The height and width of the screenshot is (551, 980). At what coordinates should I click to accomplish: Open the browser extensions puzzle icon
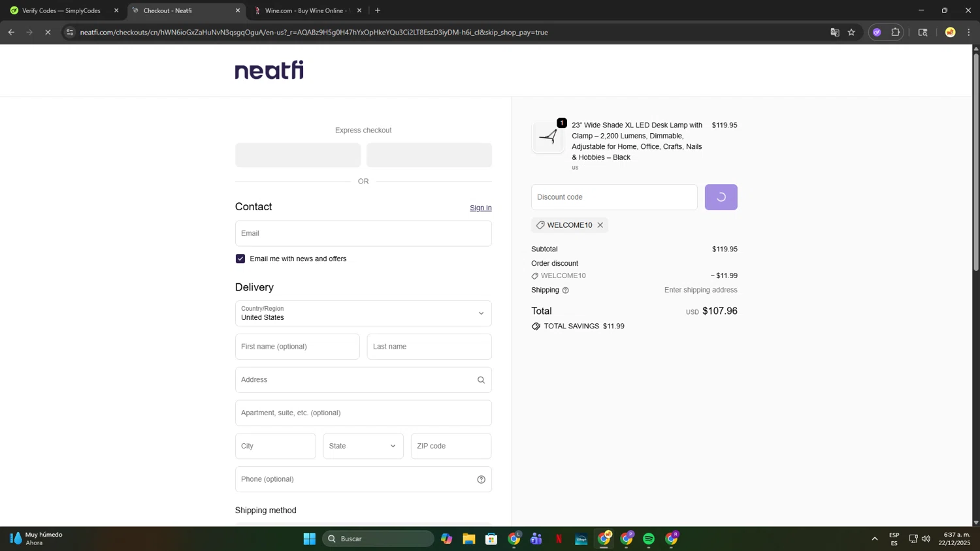coord(896,32)
